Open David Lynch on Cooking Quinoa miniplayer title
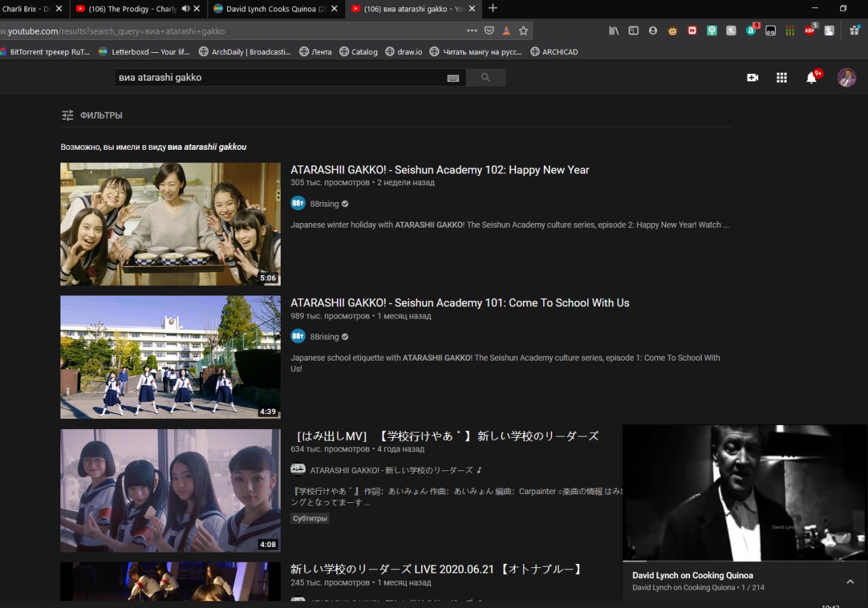The image size is (868, 608). tap(692, 575)
